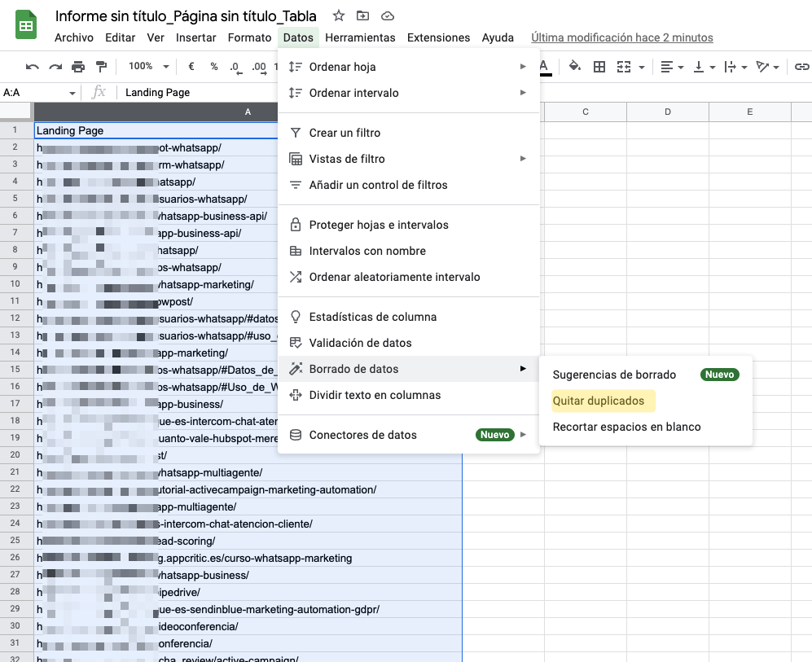Choose Crear un filtro from menu
This screenshot has width=812, height=662.
[345, 133]
